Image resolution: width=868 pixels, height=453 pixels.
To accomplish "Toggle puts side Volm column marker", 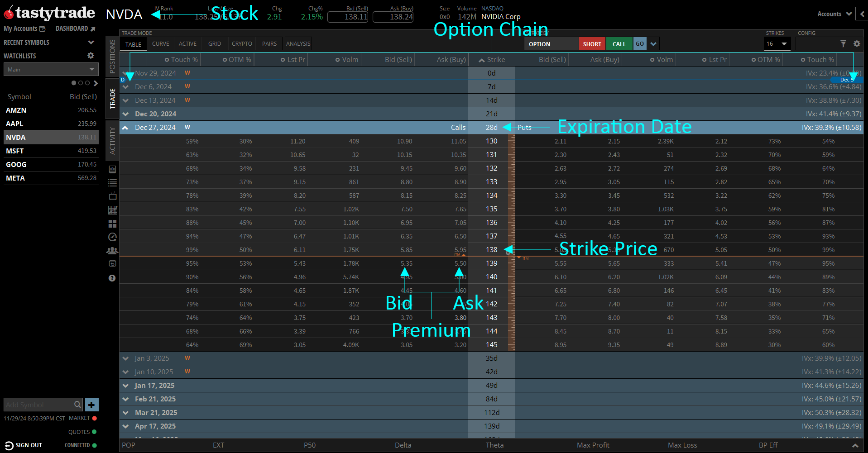I will click(x=652, y=60).
